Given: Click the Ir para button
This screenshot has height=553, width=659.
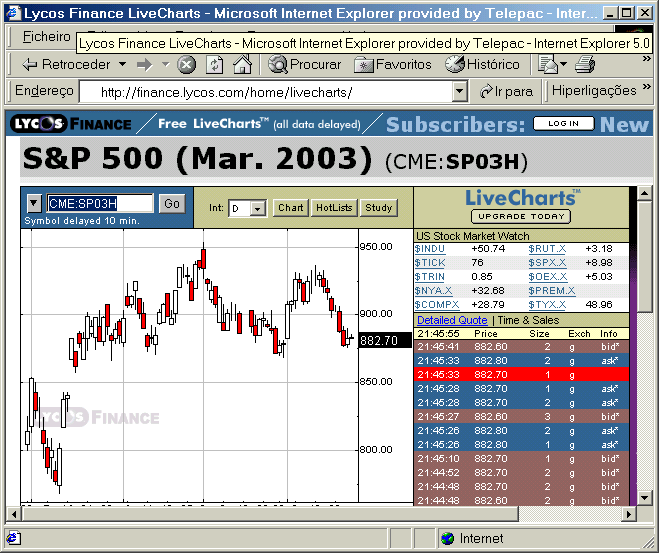Looking at the screenshot, I should pos(506,92).
